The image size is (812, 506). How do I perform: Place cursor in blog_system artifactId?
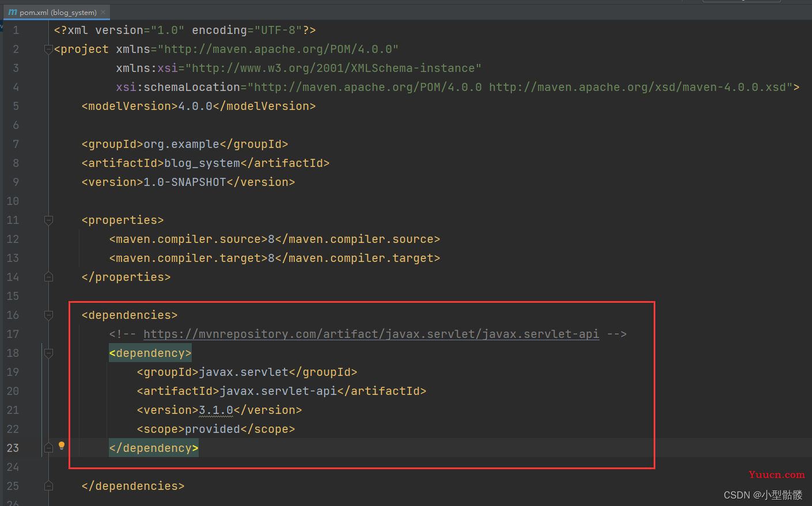202,163
